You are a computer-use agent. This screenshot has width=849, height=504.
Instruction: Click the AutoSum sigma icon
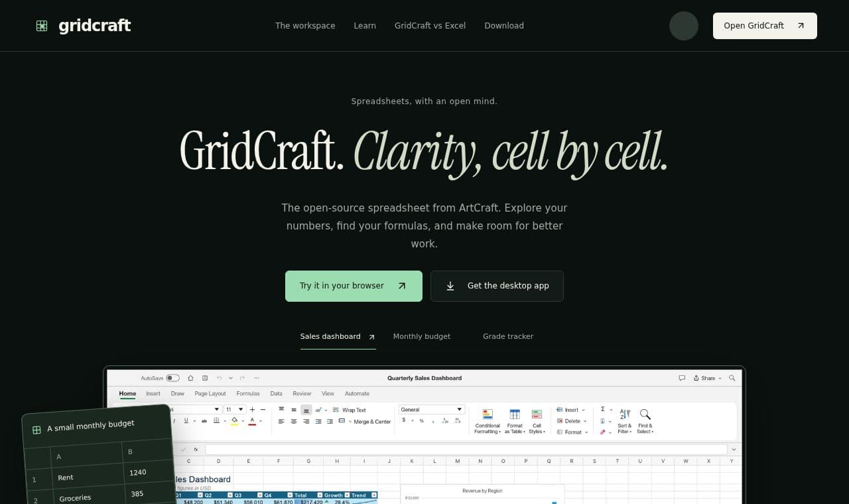[603, 409]
